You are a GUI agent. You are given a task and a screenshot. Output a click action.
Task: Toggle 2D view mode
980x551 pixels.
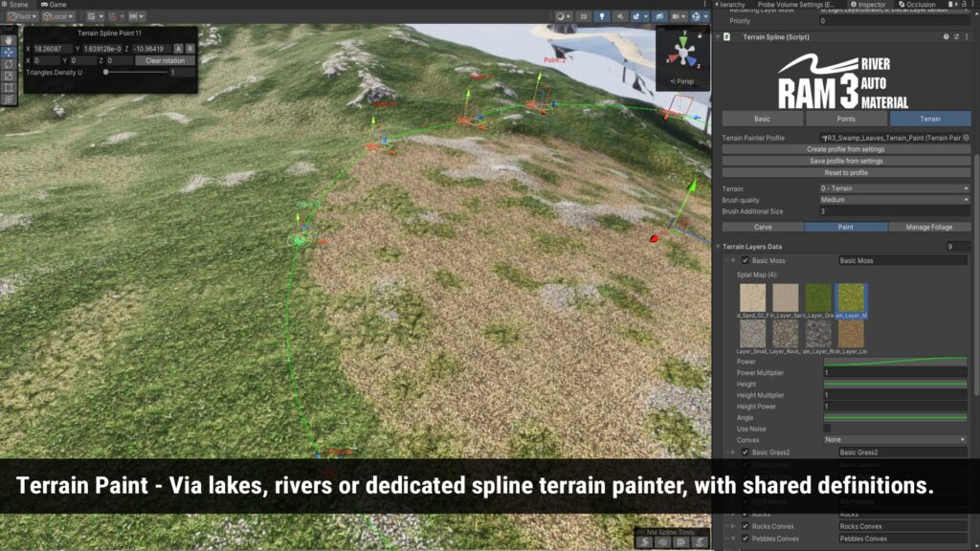[x=583, y=16]
